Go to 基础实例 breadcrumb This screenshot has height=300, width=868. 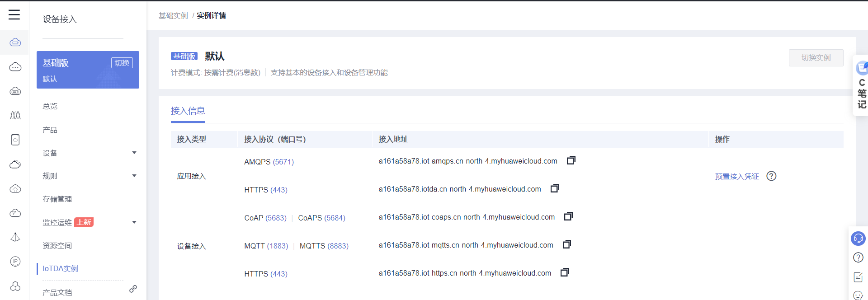pos(173,16)
